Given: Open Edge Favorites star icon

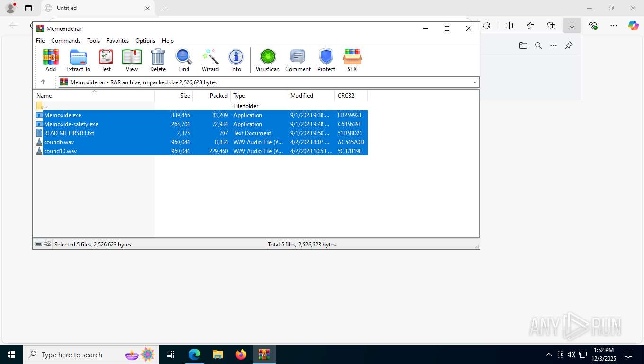Looking at the screenshot, I should pyautogui.click(x=530, y=26).
